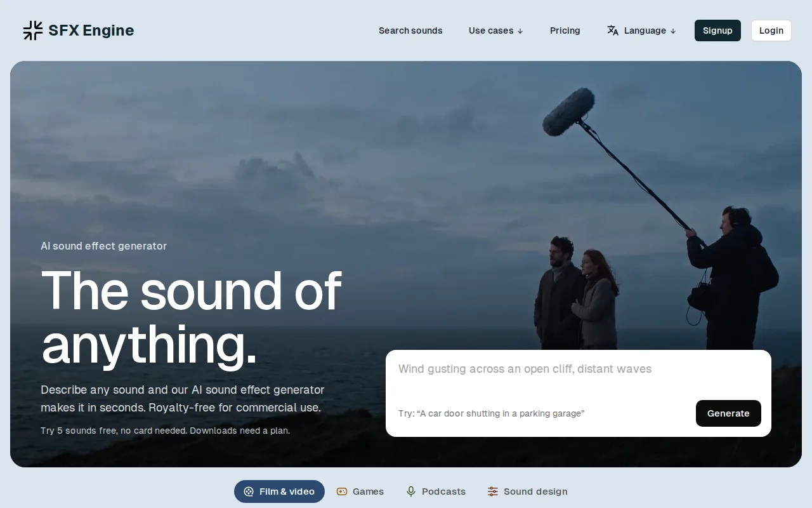Go to the Pricing page
The width and height of the screenshot is (812, 508).
[x=565, y=30]
